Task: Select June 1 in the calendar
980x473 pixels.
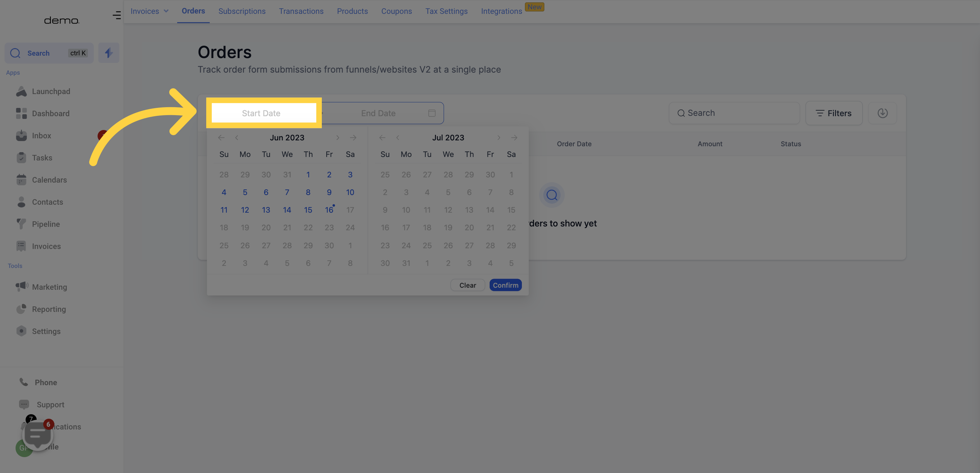Action: pos(308,175)
